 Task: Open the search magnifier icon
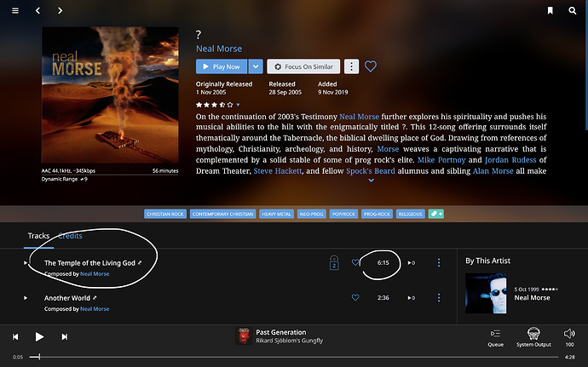coord(573,10)
